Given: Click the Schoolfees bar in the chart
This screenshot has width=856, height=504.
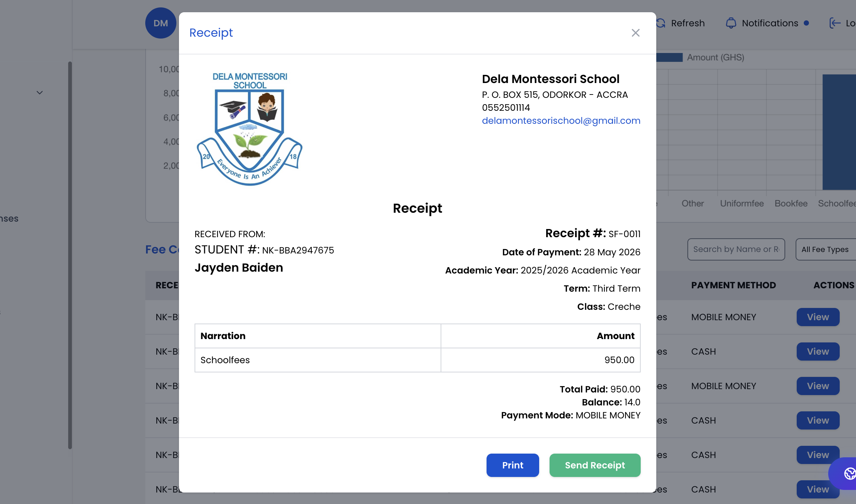Looking at the screenshot, I should [839, 132].
